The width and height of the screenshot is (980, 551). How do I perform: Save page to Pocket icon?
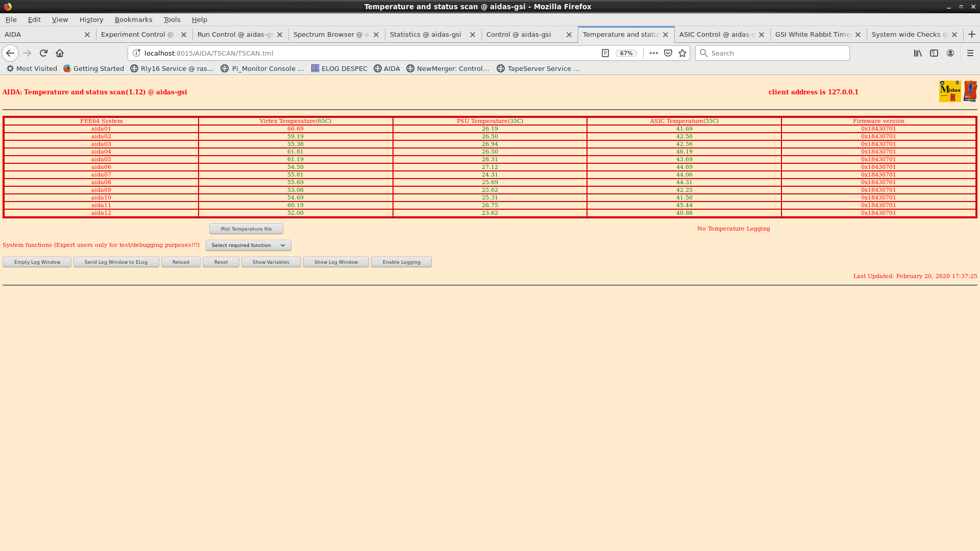[x=668, y=53]
